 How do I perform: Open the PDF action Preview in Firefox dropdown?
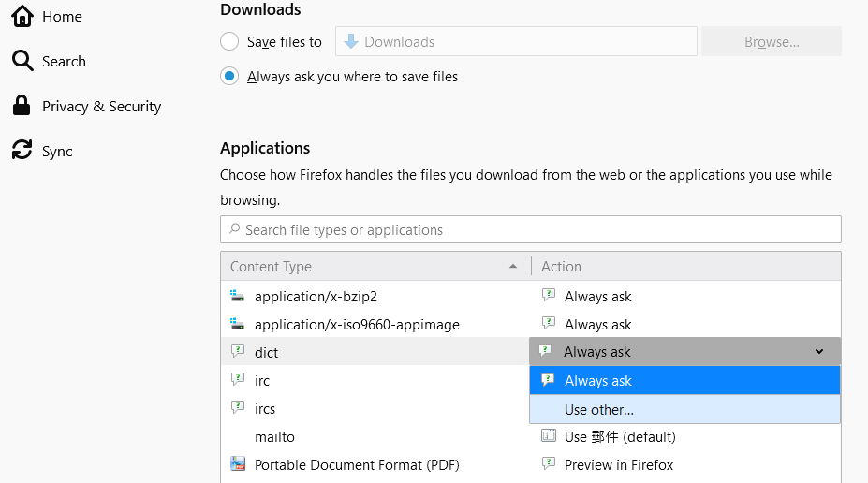pos(685,464)
